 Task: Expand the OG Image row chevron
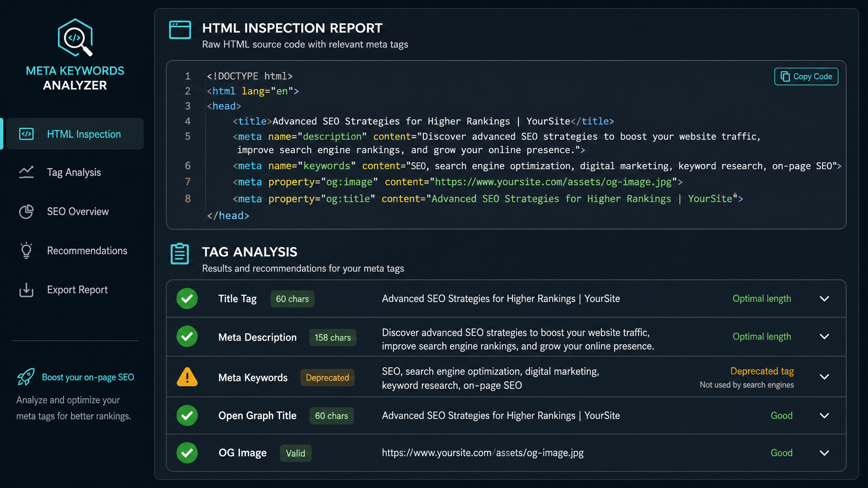[x=824, y=453]
